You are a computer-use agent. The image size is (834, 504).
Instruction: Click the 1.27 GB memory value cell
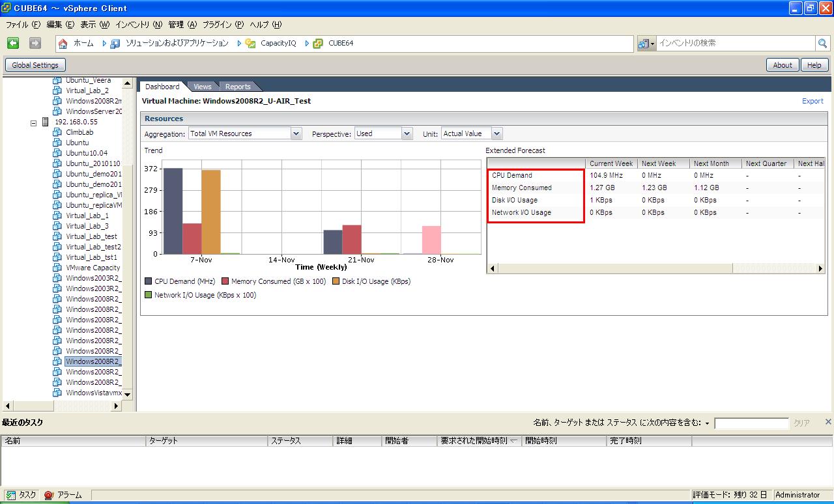(x=602, y=188)
